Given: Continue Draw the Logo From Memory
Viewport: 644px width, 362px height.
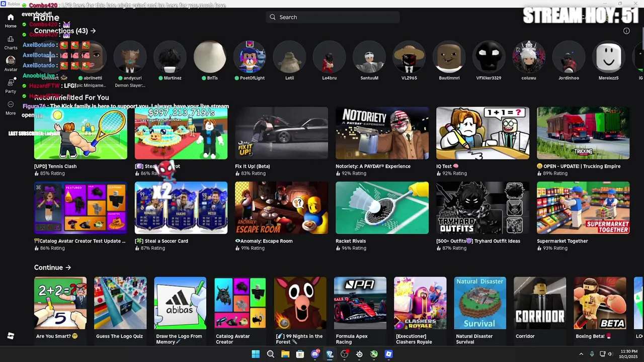Looking at the screenshot, I should pos(180,303).
